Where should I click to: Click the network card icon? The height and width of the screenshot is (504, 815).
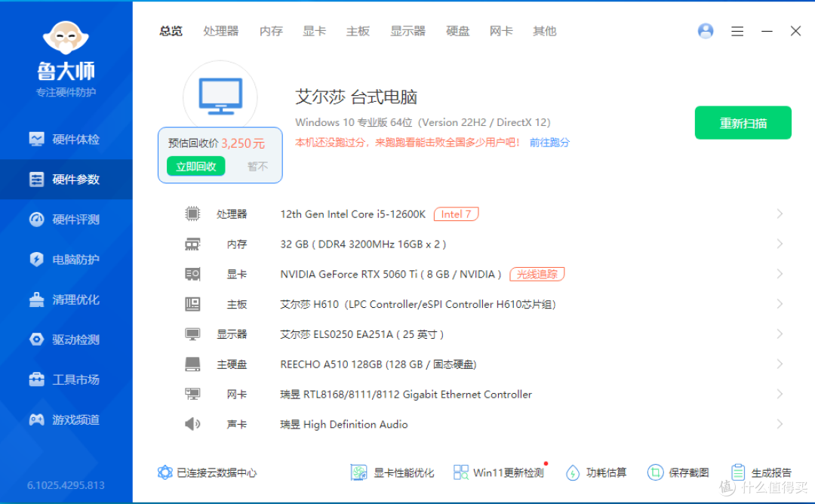(192, 395)
